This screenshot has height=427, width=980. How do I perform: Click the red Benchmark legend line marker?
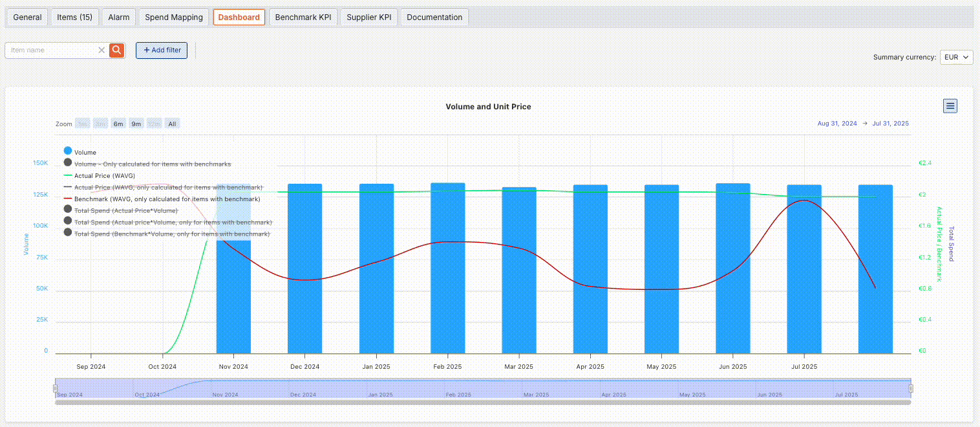click(68, 199)
